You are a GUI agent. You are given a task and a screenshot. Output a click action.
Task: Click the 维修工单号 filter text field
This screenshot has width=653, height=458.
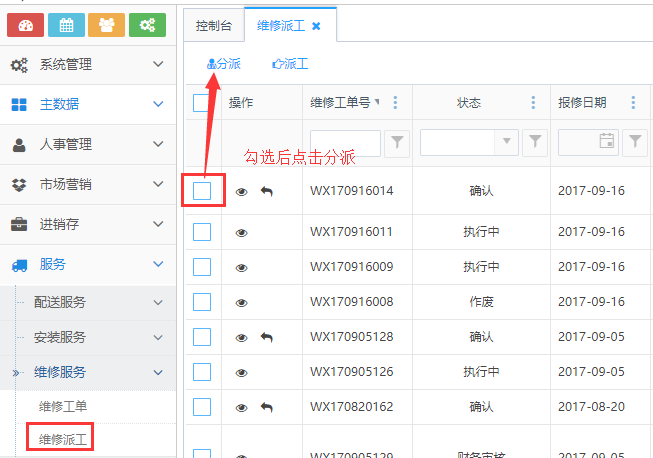pos(345,142)
